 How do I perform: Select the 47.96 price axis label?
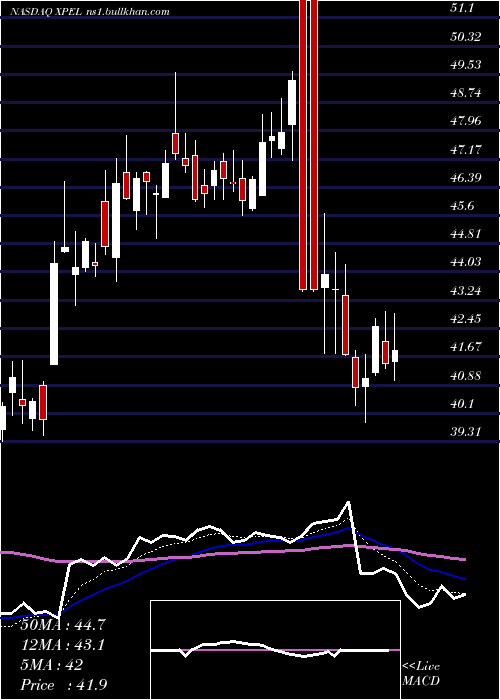pos(466,121)
